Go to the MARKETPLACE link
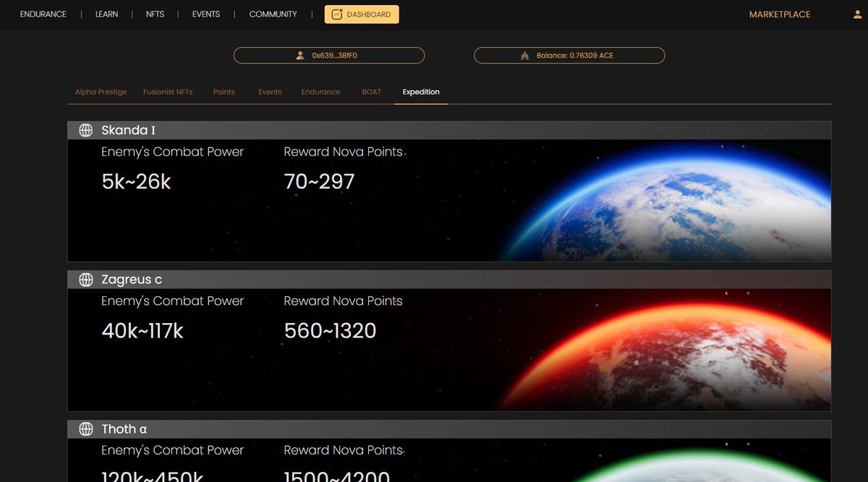The height and width of the screenshot is (482, 868). 780,14
